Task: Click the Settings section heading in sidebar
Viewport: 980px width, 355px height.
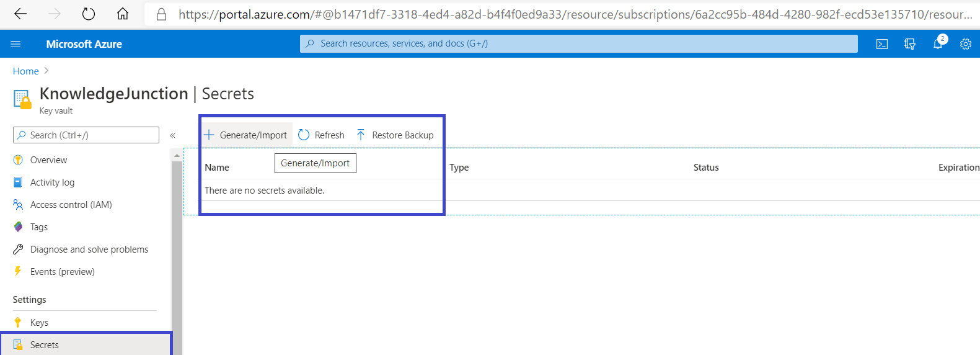Action: tap(30, 300)
